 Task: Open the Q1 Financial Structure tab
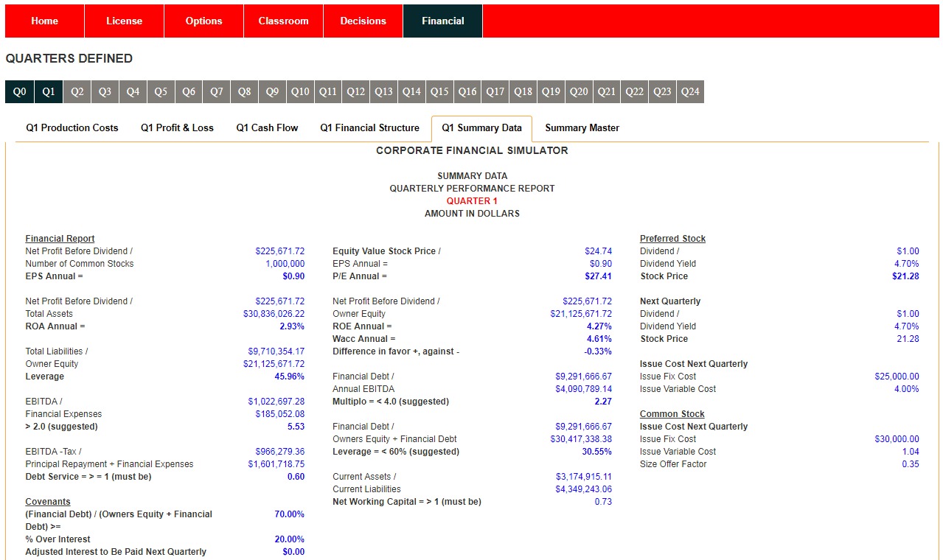(x=369, y=128)
